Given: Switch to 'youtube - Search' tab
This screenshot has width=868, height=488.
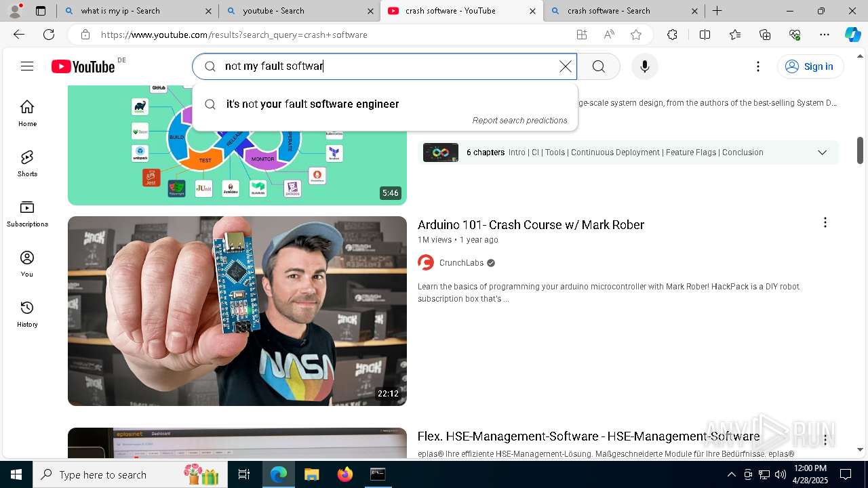Looking at the screenshot, I should click(299, 11).
